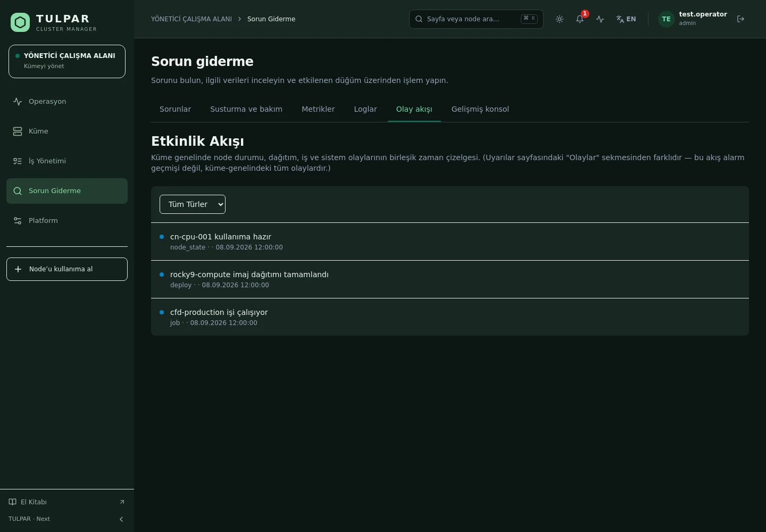The width and height of the screenshot is (766, 532).
Task: Click the activity pulse icon in header
Action: click(600, 19)
